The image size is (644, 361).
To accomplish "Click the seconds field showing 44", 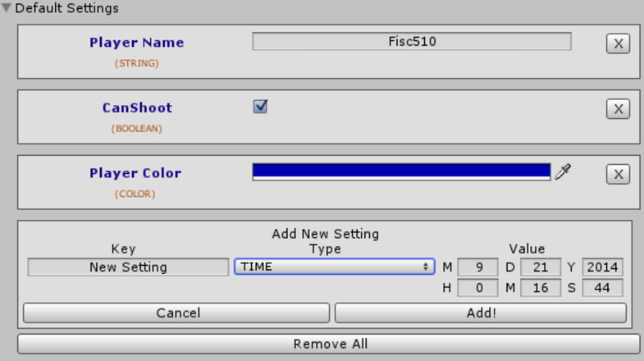I will [x=602, y=287].
